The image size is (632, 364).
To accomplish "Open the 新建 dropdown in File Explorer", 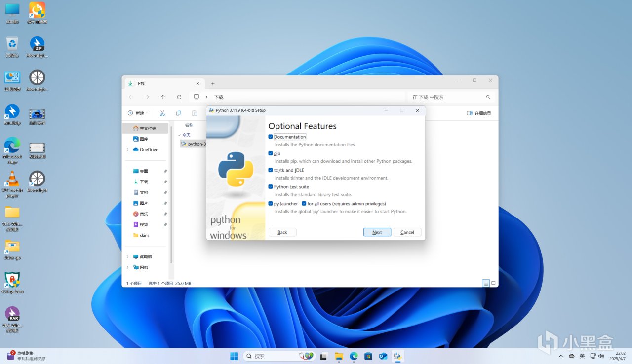I will click(x=138, y=113).
